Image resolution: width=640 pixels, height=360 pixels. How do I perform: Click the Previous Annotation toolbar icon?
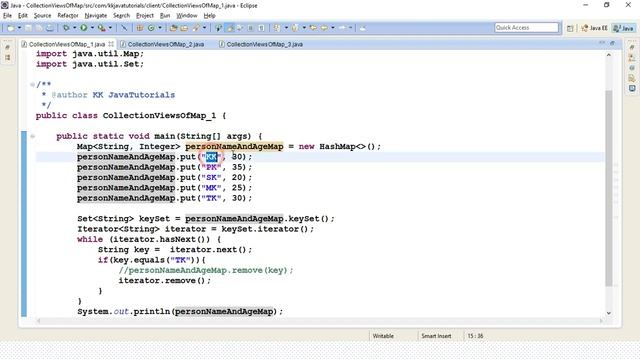(295, 28)
